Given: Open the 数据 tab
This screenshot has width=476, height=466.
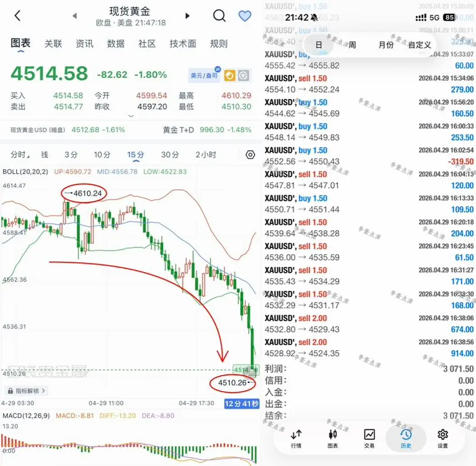Looking at the screenshot, I should 116,44.
